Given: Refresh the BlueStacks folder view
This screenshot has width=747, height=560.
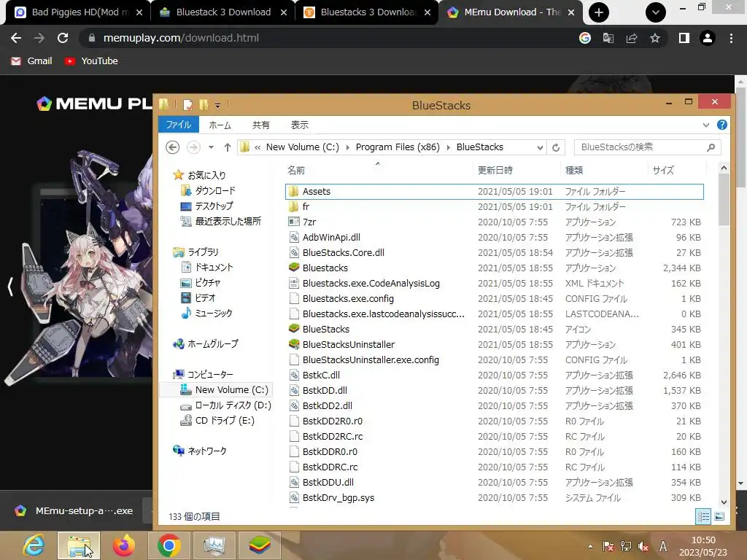Looking at the screenshot, I should [x=555, y=147].
